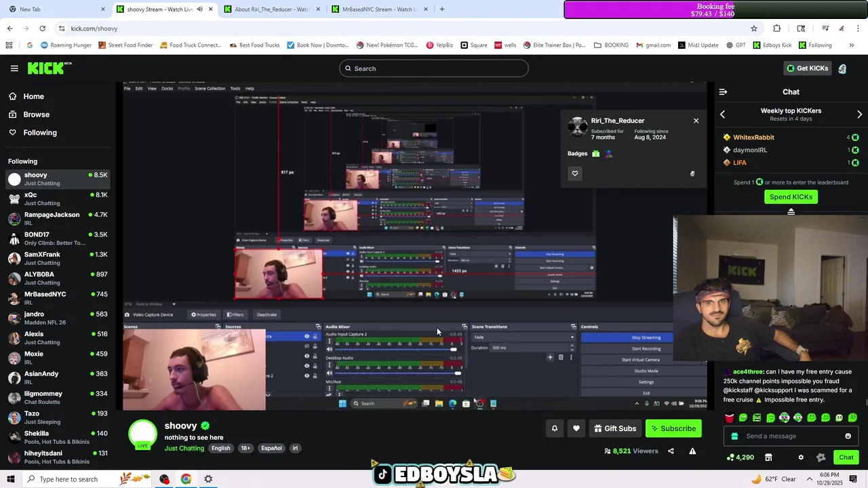The image size is (868, 488).
Task: Open shoovy channel avatar with LIVE badge
Action: pyautogui.click(x=142, y=434)
